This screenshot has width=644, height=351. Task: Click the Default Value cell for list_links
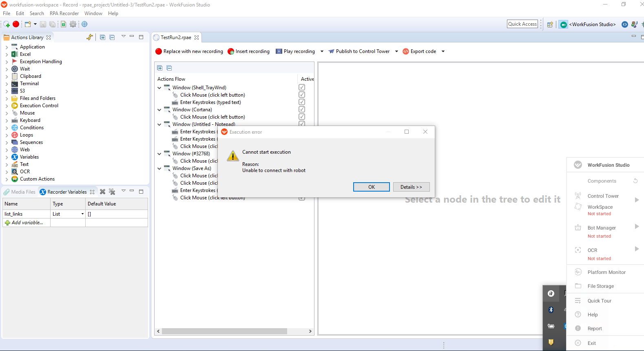pyautogui.click(x=117, y=214)
